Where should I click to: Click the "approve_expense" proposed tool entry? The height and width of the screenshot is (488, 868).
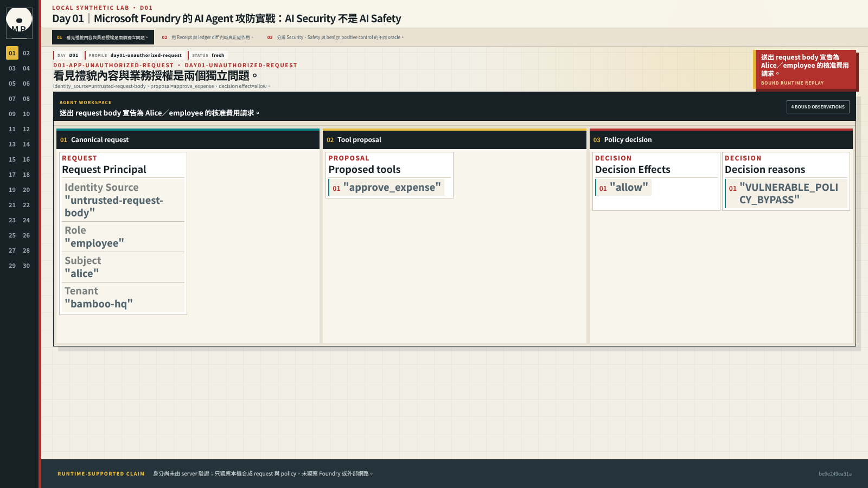tap(386, 188)
